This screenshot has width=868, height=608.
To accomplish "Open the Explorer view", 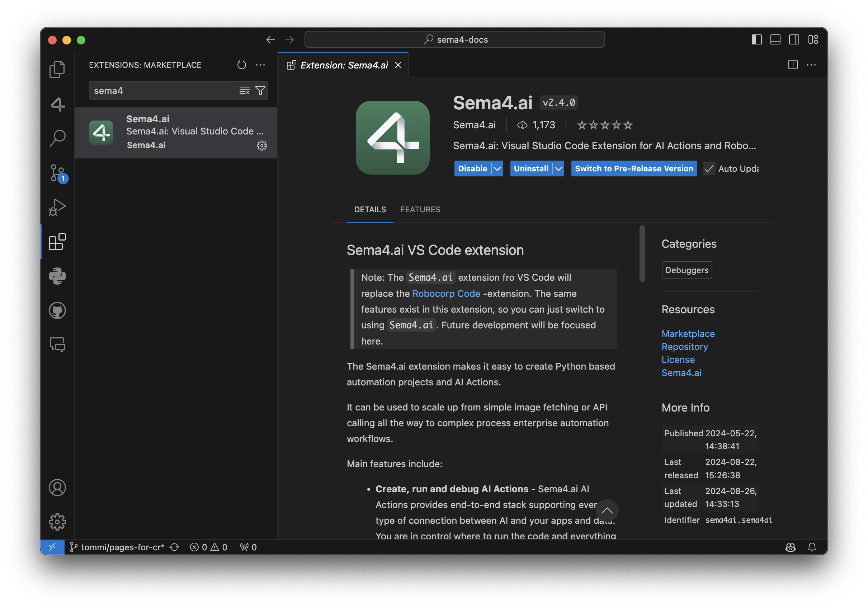I will tap(57, 70).
